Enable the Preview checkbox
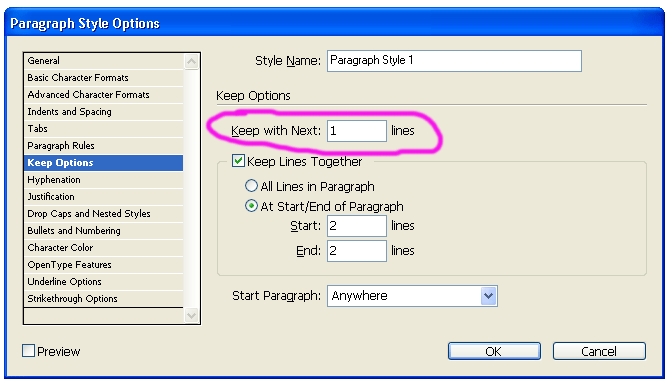This screenshot has height=384, width=672. (x=28, y=351)
